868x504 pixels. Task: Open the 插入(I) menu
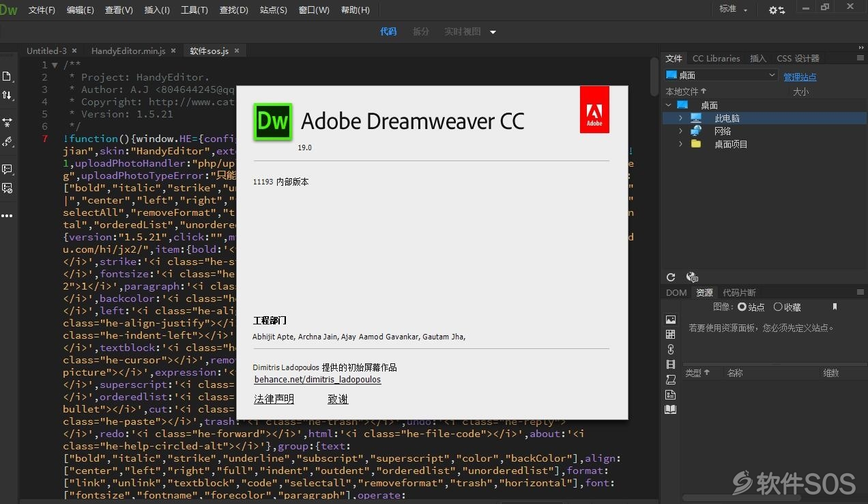pyautogui.click(x=157, y=10)
